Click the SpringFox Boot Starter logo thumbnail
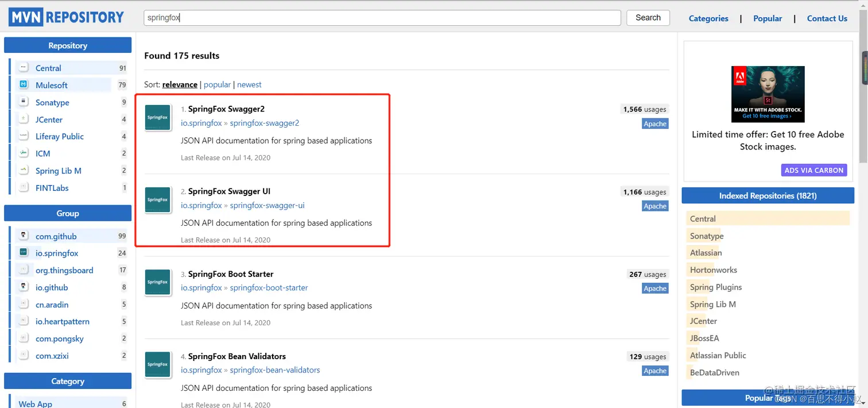 (157, 282)
